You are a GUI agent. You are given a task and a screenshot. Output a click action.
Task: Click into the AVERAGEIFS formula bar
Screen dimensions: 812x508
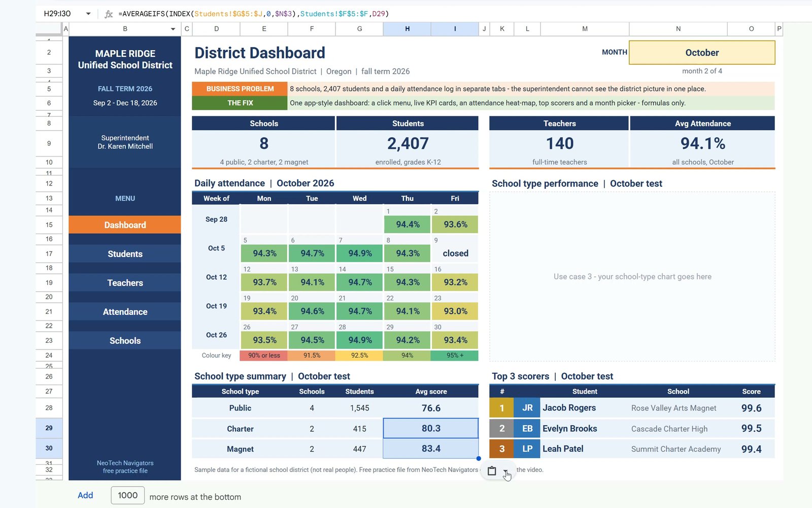457,14
